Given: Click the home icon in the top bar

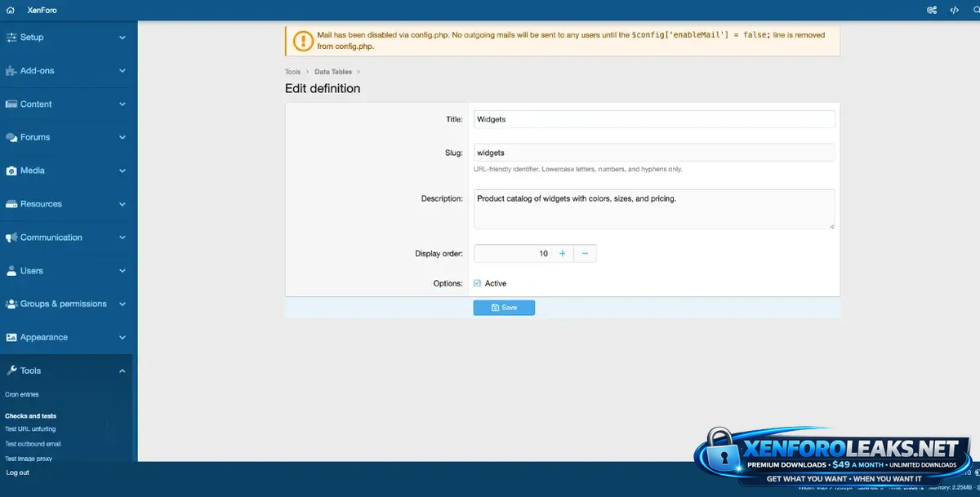Looking at the screenshot, I should point(11,11).
